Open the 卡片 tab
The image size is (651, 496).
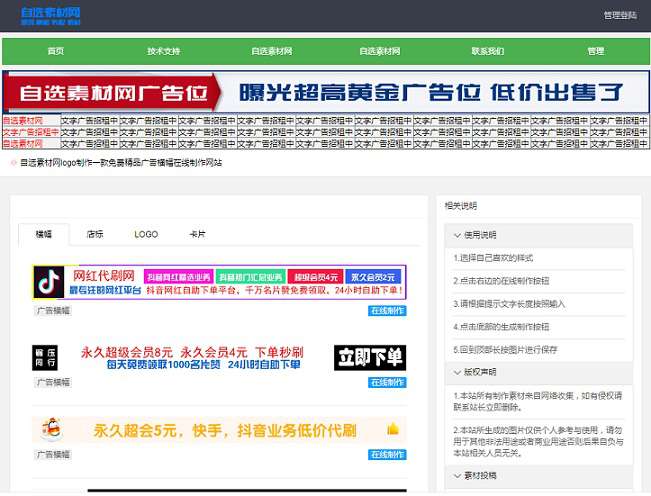point(197,234)
